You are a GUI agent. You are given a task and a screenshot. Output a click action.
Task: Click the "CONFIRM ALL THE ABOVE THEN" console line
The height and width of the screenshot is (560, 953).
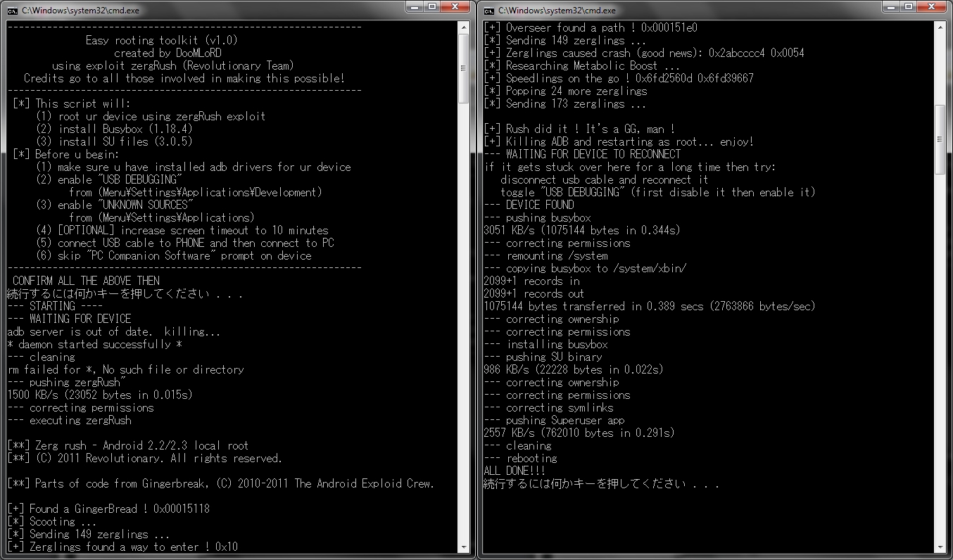coord(86,281)
